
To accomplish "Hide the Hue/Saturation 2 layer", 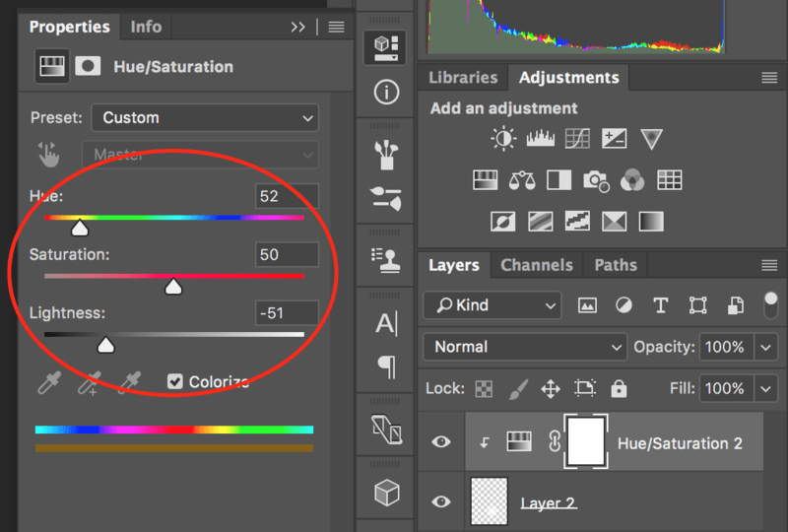I will pos(441,442).
